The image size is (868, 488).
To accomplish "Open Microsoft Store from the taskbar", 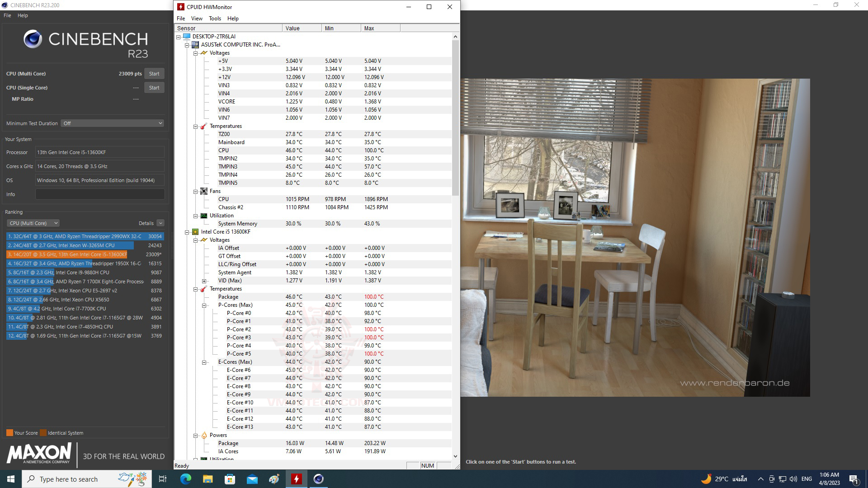I will point(230,479).
